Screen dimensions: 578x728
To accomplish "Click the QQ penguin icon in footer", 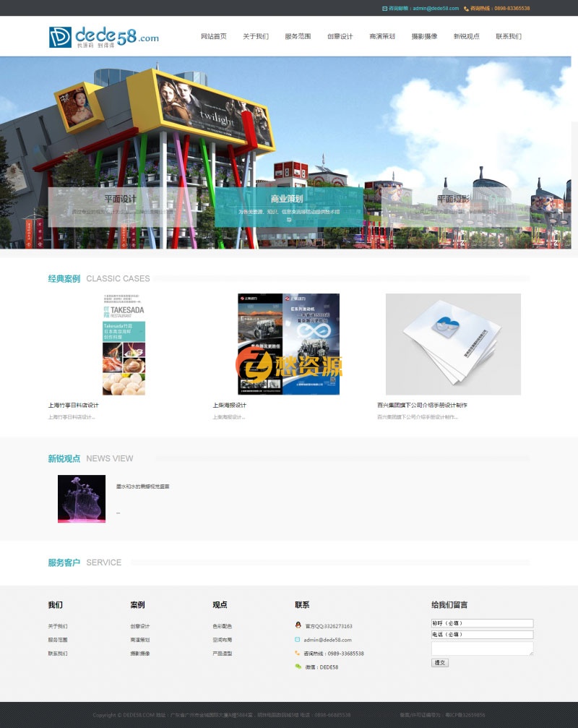I will (298, 625).
